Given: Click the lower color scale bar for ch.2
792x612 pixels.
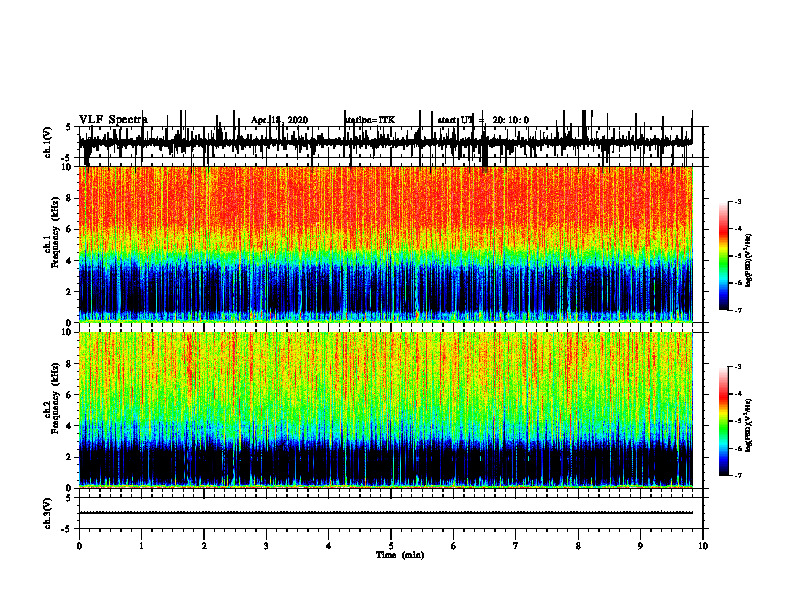Looking at the screenshot, I should pyautogui.click(x=724, y=421).
